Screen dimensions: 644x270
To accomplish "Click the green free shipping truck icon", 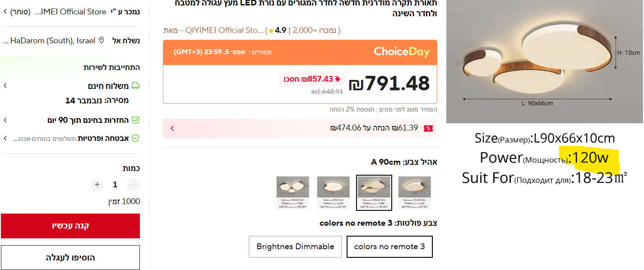I will (x=135, y=86).
